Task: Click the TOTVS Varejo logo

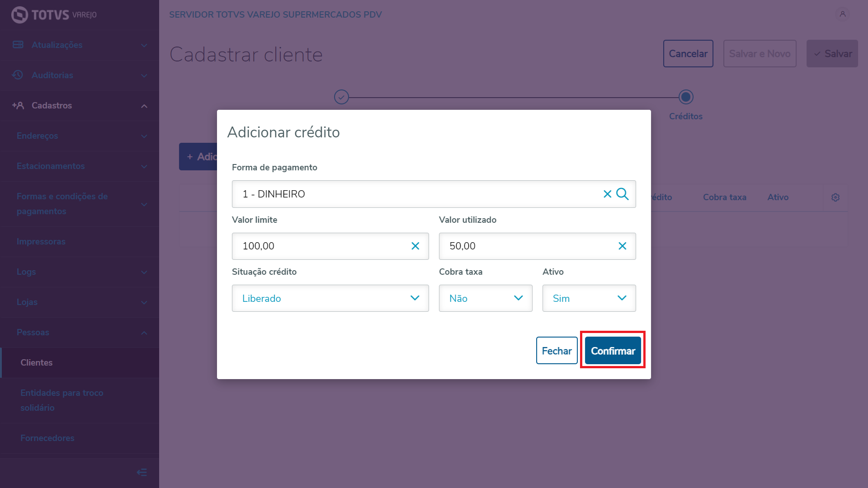Action: pyautogui.click(x=54, y=15)
